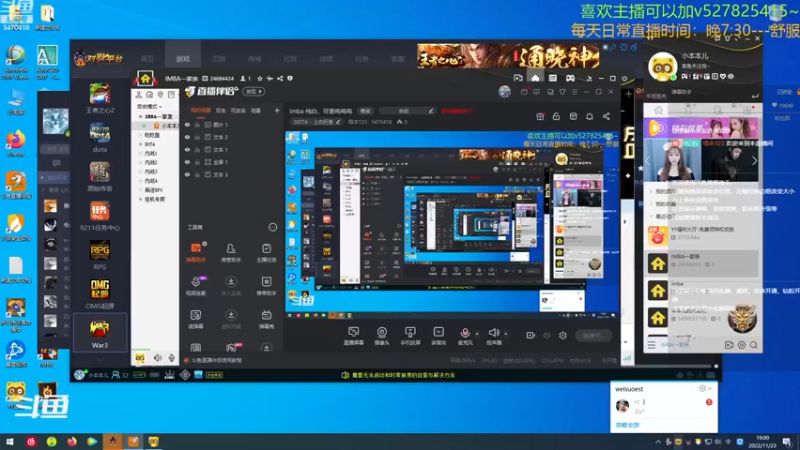Add a new scene with the plus button
The height and width of the screenshot is (450, 800).
click(x=277, y=110)
